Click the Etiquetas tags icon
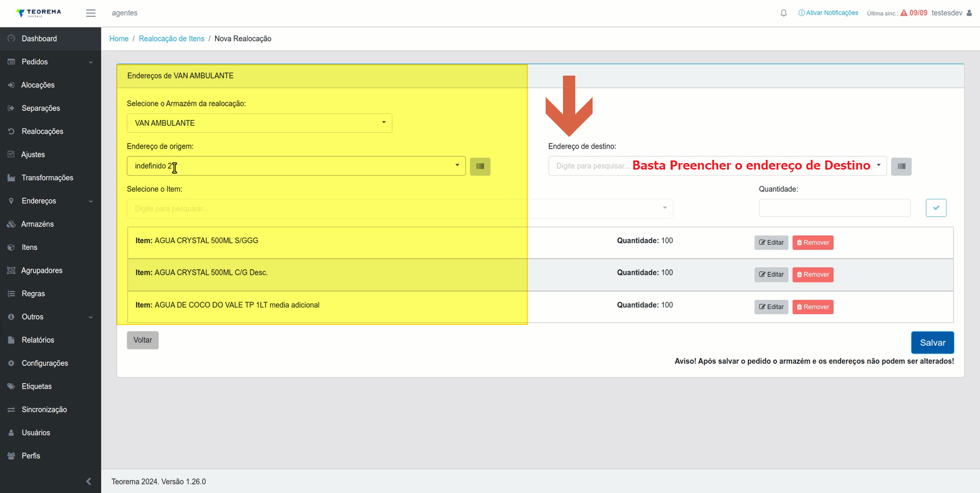Image resolution: width=980 pixels, height=493 pixels. (11, 386)
